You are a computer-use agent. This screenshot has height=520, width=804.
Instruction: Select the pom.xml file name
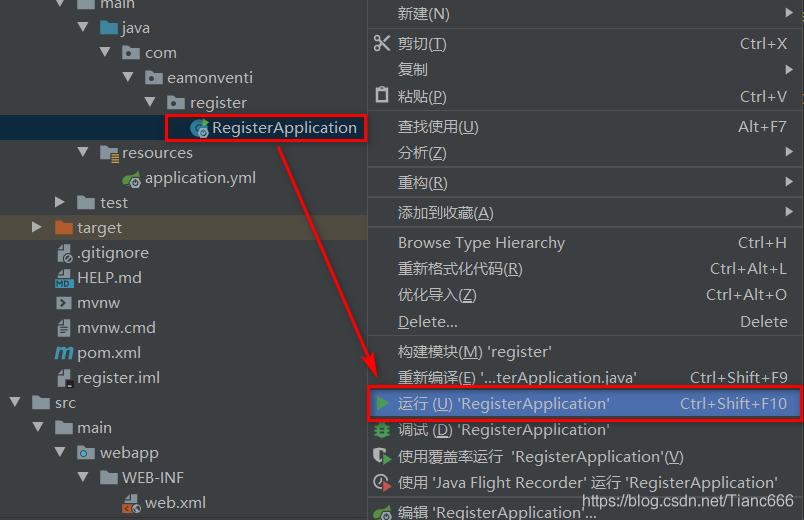click(109, 353)
